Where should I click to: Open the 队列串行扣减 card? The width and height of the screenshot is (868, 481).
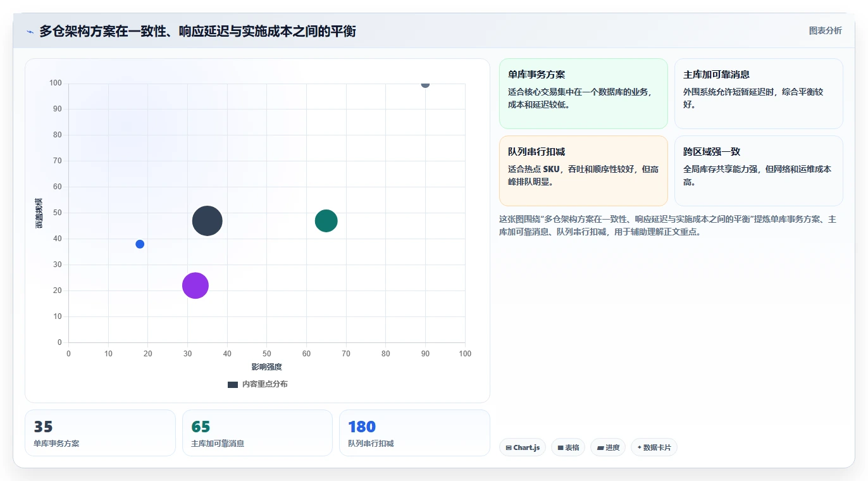[x=583, y=171]
